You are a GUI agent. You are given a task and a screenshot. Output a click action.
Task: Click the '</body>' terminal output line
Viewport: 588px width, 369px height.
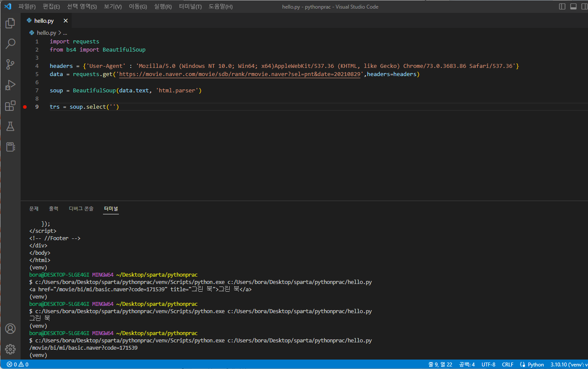(x=39, y=253)
